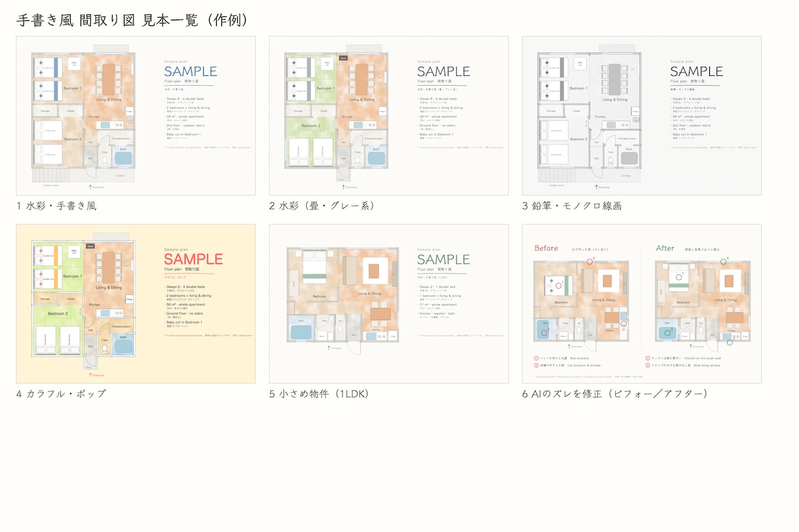Click 'Bedroom 2' label in sample 3 plan

coord(578,139)
